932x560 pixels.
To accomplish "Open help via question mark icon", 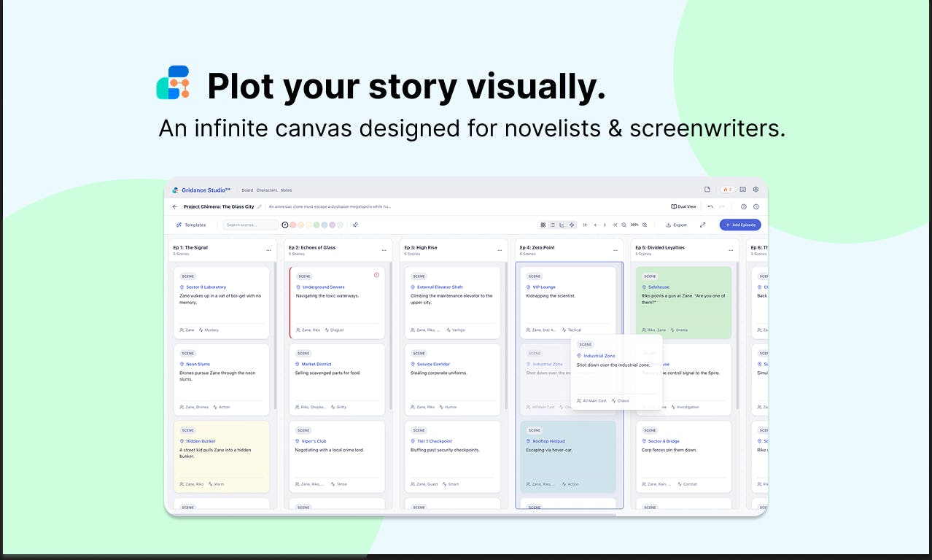I will click(744, 206).
